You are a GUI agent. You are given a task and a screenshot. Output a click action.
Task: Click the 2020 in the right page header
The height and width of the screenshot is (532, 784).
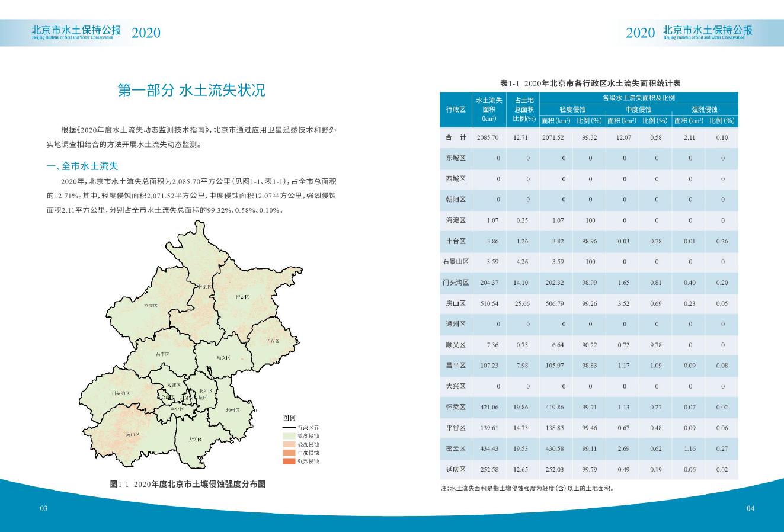[x=641, y=33]
